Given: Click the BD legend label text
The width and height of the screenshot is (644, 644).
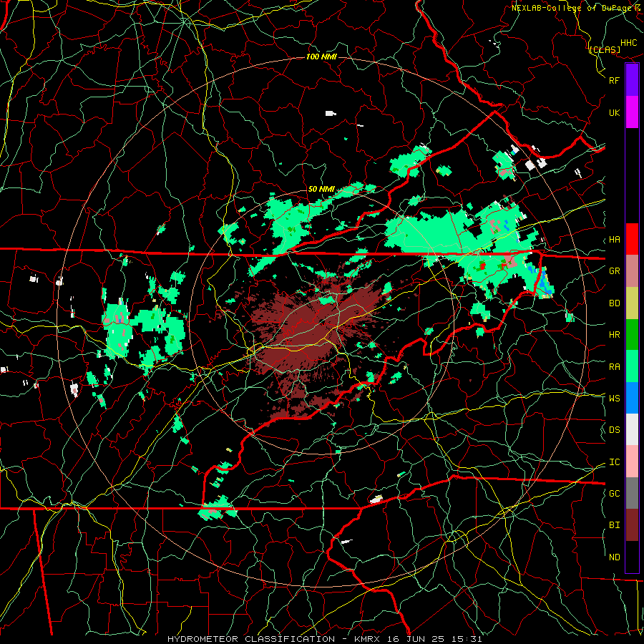Looking at the screenshot, I should point(614,303).
